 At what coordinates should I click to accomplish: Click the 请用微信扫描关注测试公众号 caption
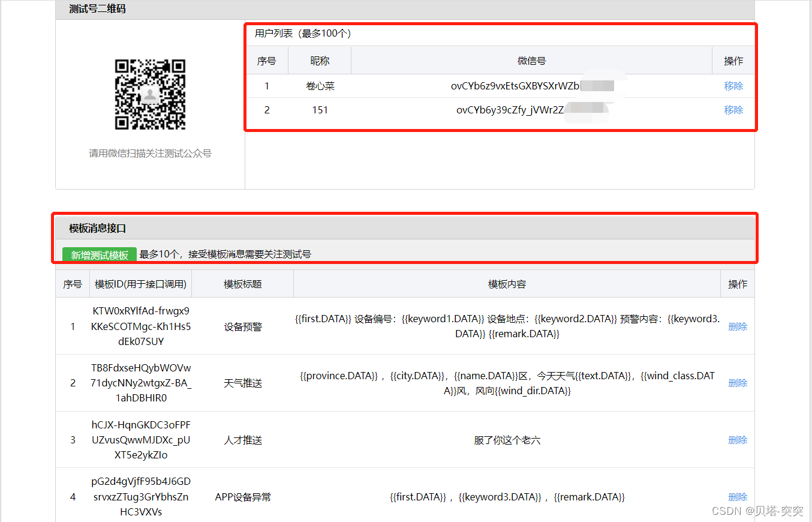150,153
